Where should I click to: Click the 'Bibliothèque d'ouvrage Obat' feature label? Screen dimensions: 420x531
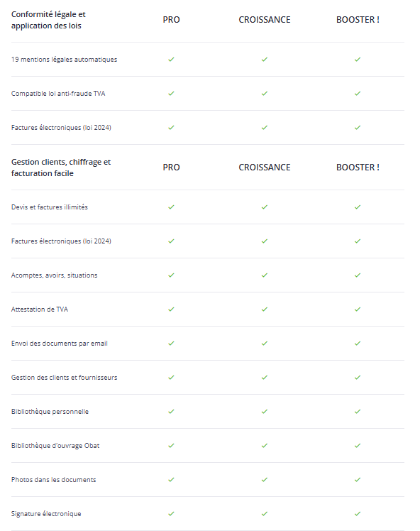tap(55, 446)
